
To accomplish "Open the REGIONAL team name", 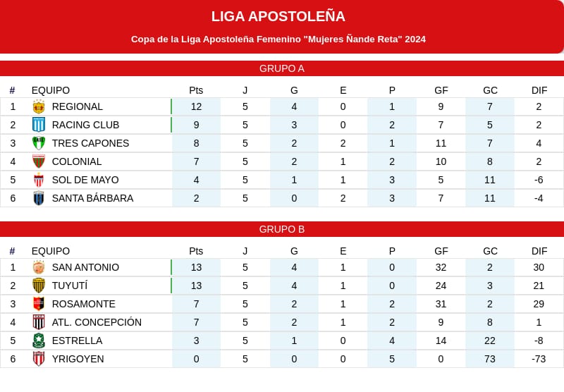I will (x=78, y=106).
